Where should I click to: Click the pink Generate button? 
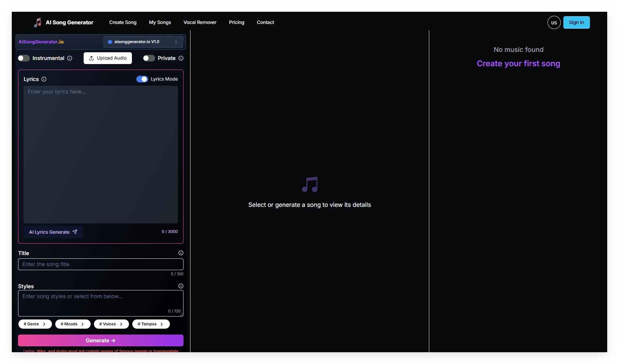click(101, 340)
